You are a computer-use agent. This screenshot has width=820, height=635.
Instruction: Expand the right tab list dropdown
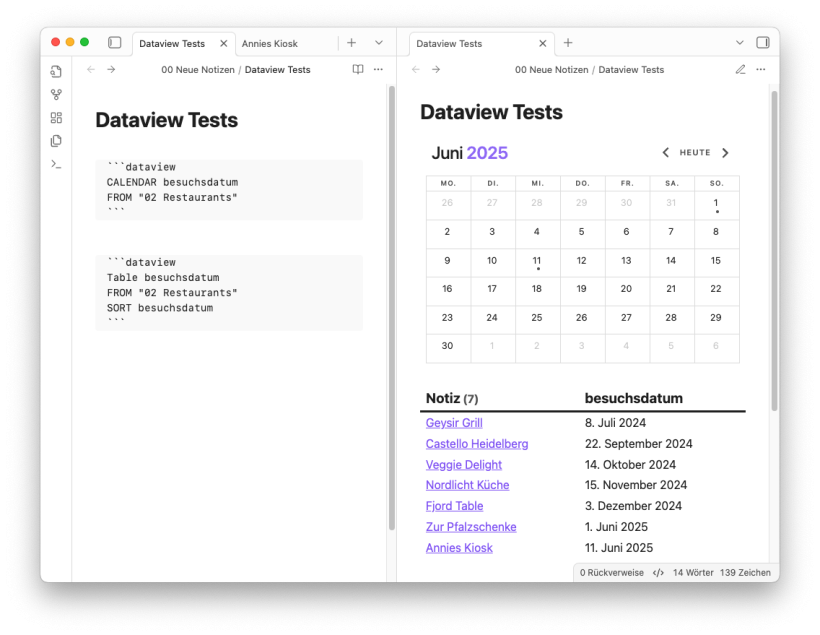(740, 43)
